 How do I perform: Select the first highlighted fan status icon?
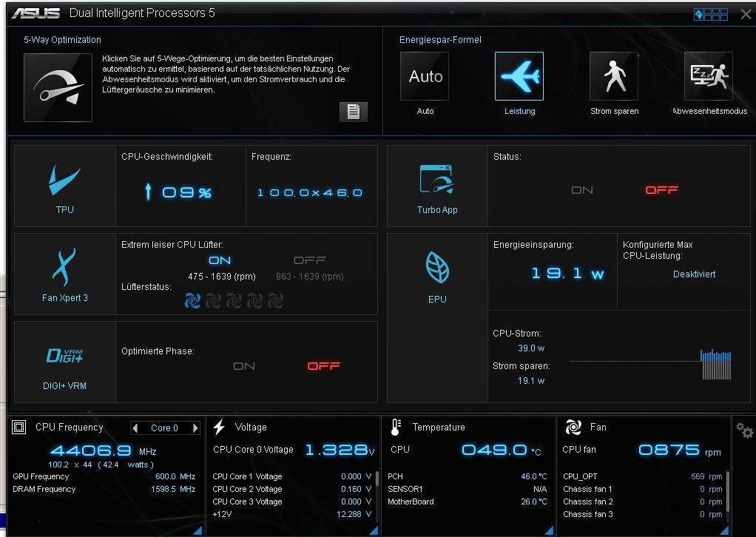pos(192,301)
